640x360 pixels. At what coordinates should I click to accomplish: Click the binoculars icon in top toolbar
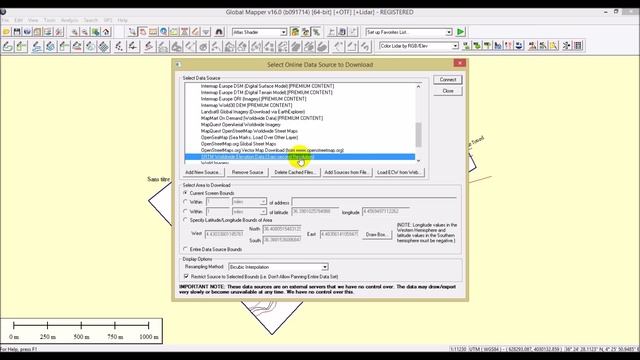tap(219, 32)
